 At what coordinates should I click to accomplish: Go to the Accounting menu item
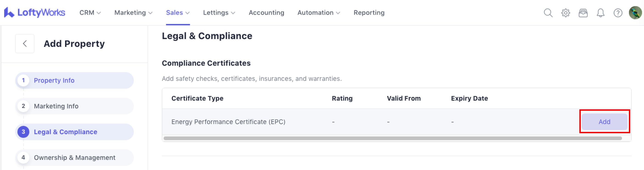266,13
